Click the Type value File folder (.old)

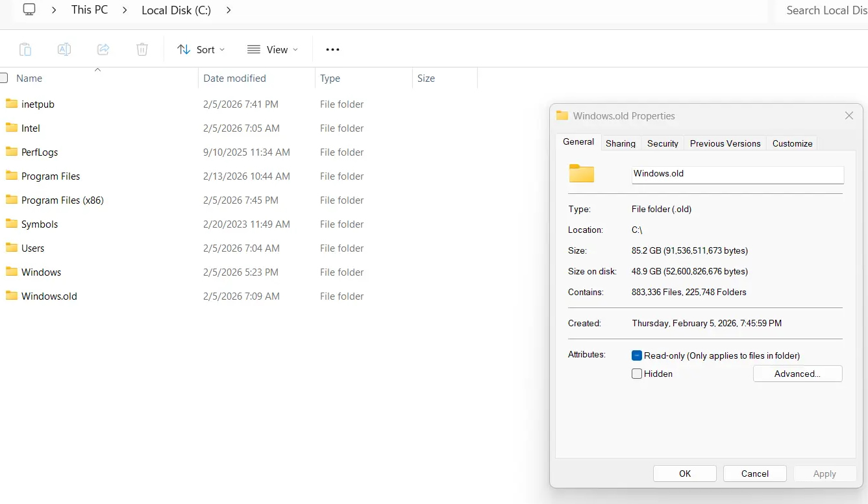pyautogui.click(x=662, y=209)
